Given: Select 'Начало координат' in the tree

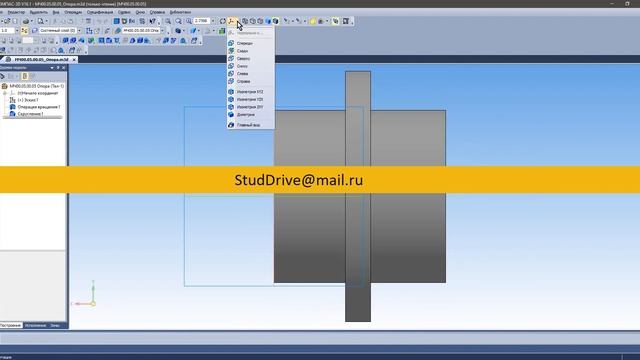Looking at the screenshot, I should (x=38, y=93).
